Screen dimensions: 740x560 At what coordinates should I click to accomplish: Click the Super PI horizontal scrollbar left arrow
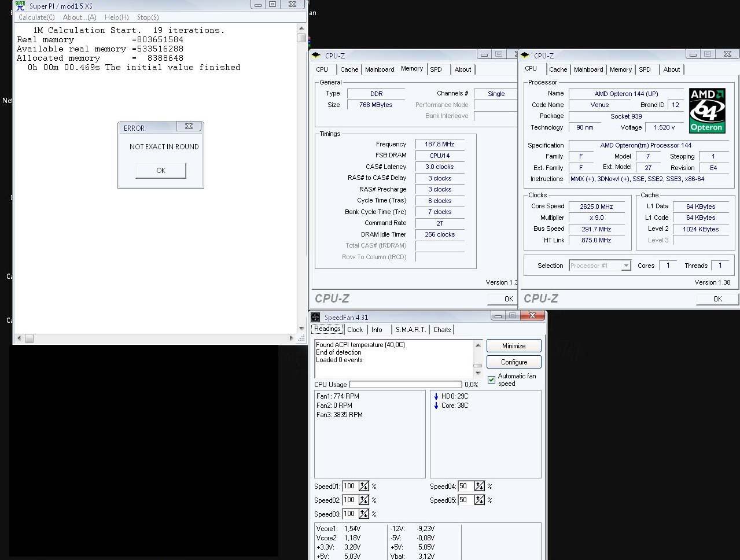pyautogui.click(x=19, y=338)
